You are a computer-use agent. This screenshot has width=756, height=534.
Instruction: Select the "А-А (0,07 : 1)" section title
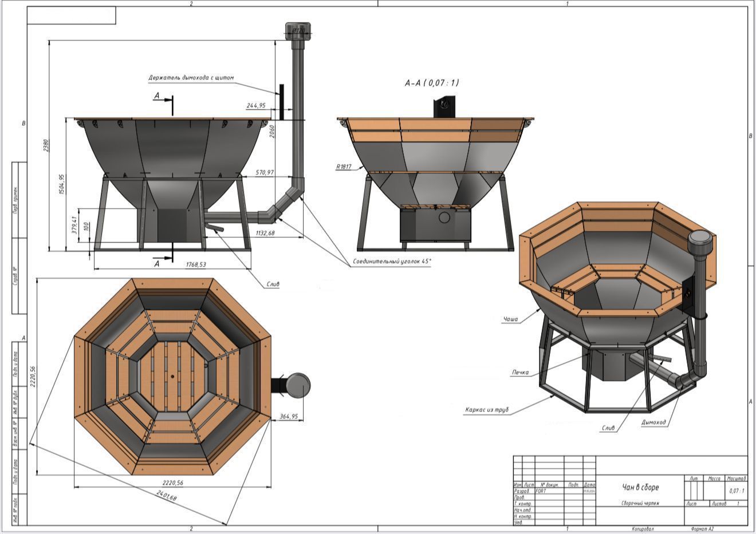(431, 83)
